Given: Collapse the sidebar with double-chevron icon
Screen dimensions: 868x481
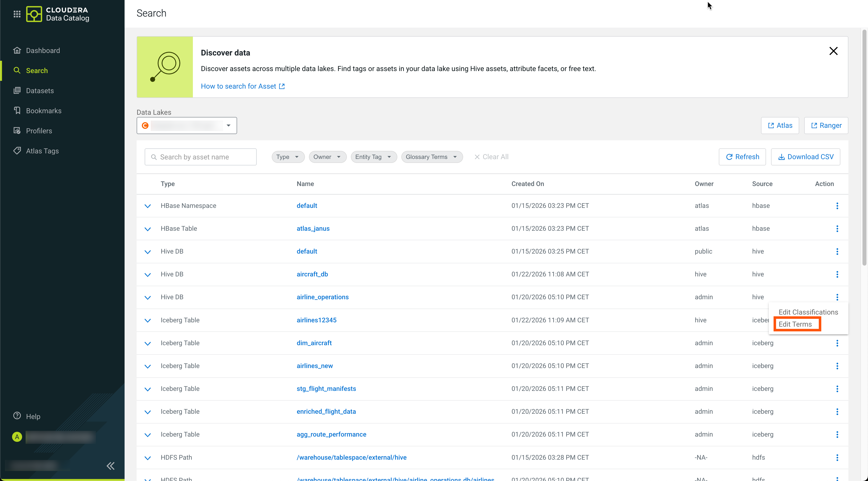Looking at the screenshot, I should [111, 466].
